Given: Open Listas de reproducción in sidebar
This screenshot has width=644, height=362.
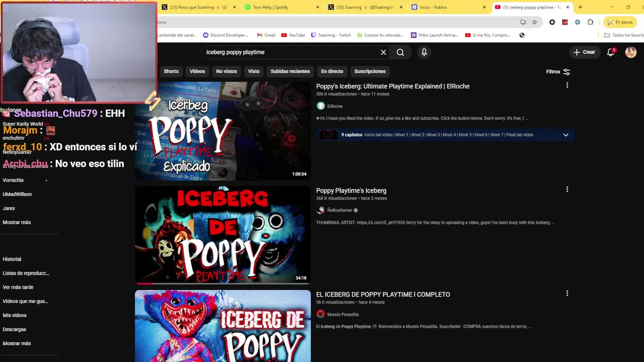Looking at the screenshot, I should (x=26, y=273).
